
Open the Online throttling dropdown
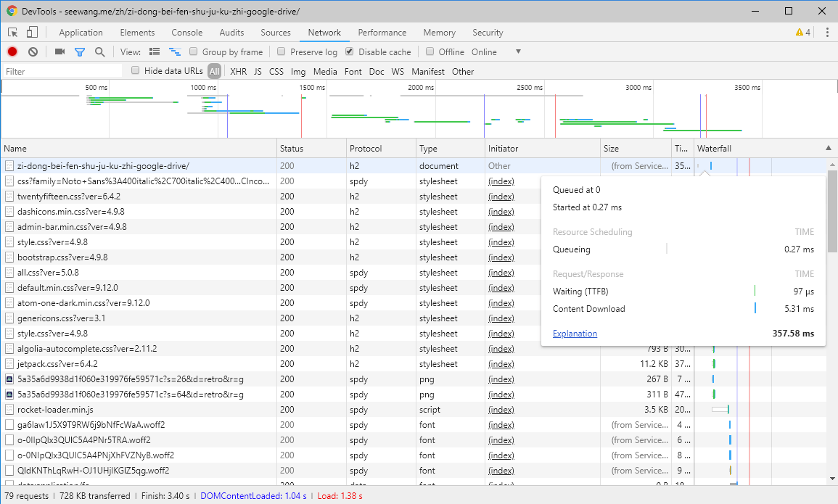tap(496, 51)
